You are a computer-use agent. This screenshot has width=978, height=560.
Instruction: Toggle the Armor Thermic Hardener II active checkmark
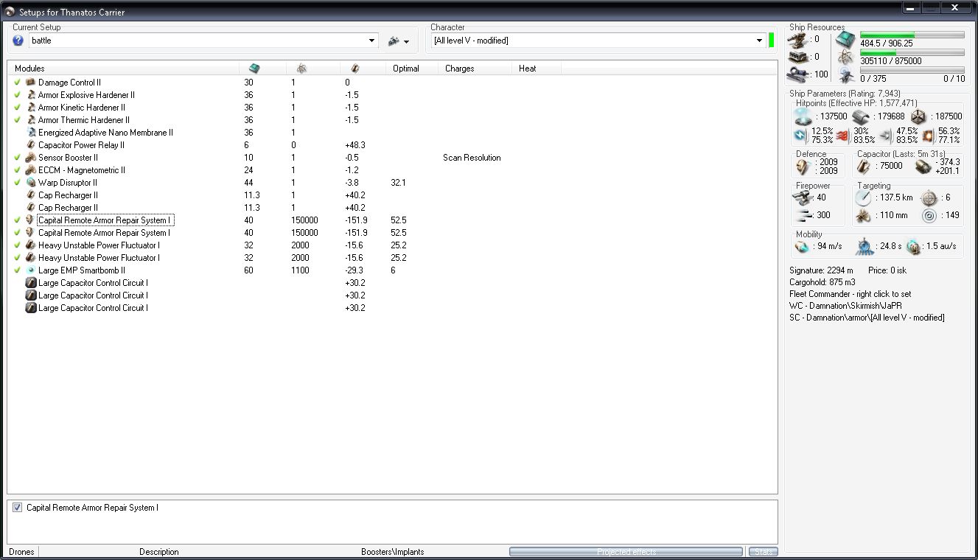18,120
